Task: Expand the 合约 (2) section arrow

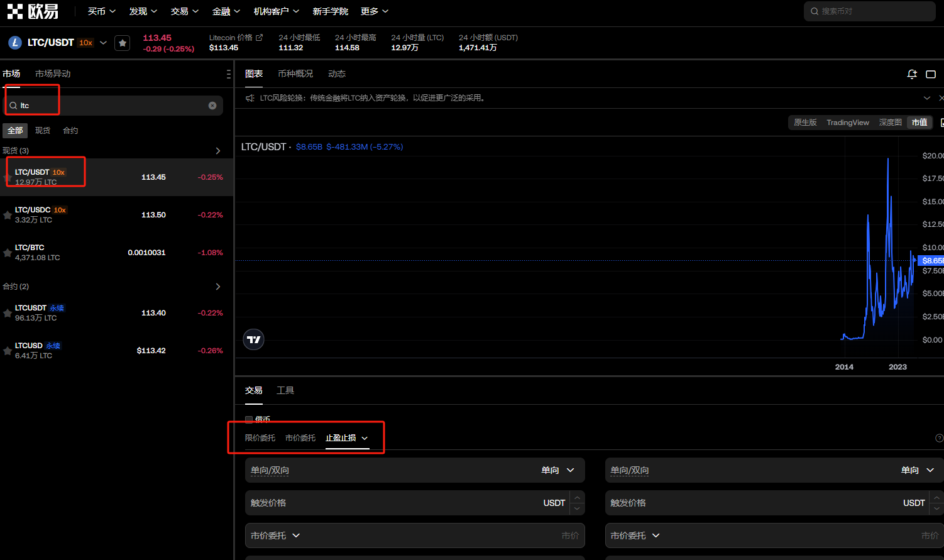Action: point(218,287)
